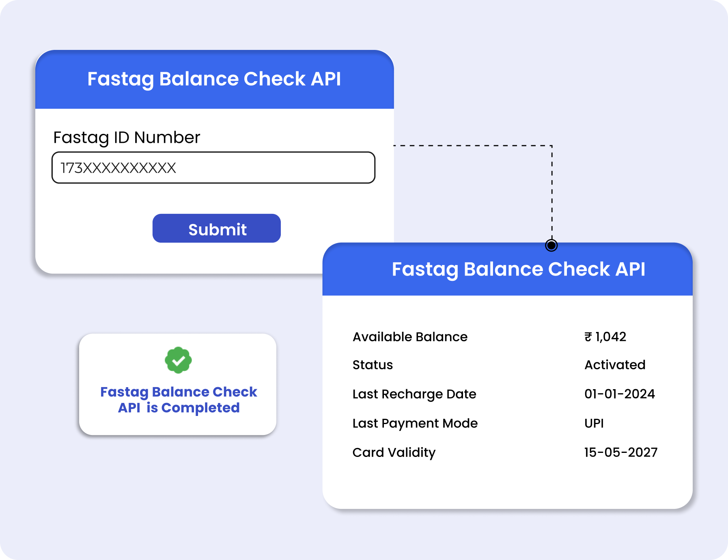Click the 'UPI' payment mode value
Screen dimensions: 728x560
pyautogui.click(x=594, y=423)
